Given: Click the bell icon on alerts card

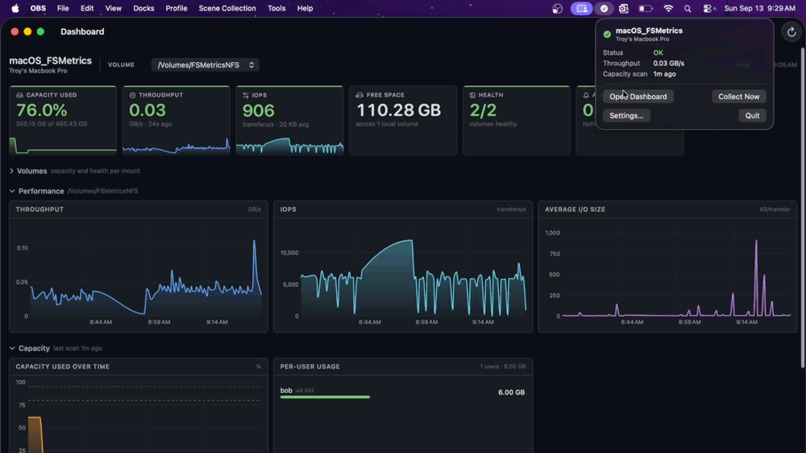Looking at the screenshot, I should 586,95.
